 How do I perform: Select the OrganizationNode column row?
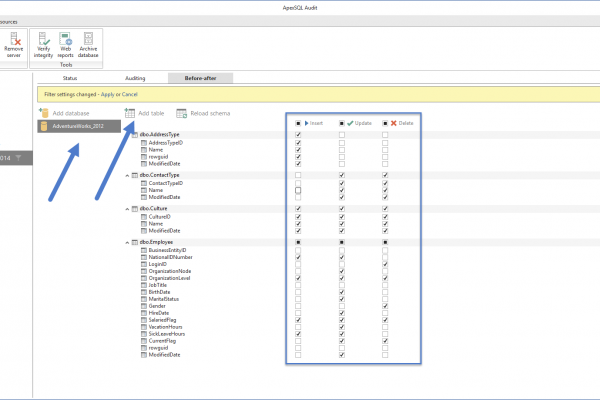170,271
